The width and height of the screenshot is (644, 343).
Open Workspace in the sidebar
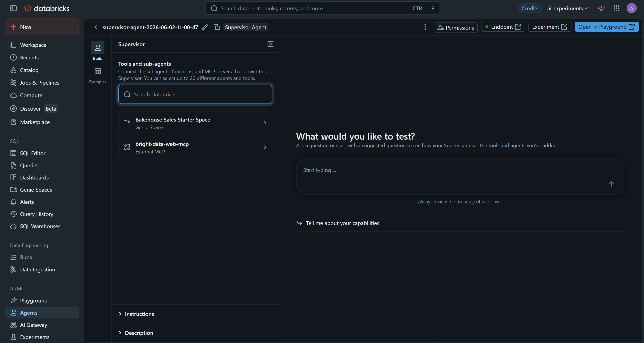click(x=42, y=45)
